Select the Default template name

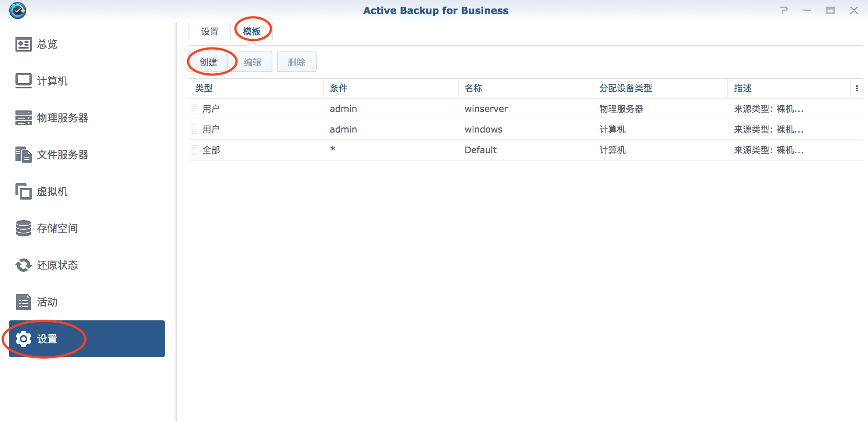[x=481, y=150]
